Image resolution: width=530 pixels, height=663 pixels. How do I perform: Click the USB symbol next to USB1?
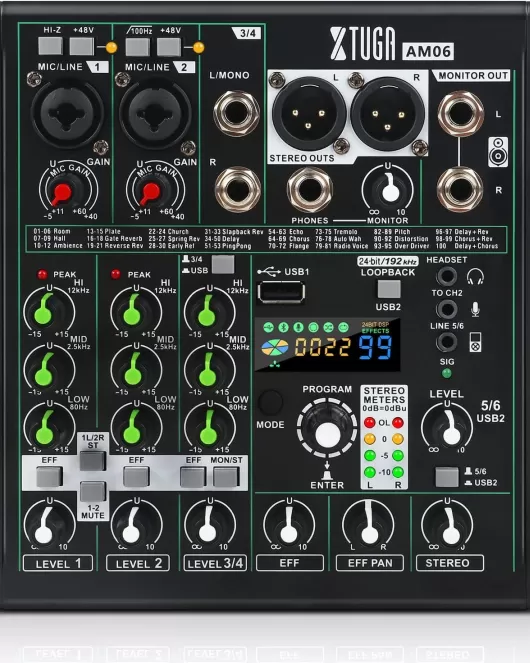coord(269,271)
